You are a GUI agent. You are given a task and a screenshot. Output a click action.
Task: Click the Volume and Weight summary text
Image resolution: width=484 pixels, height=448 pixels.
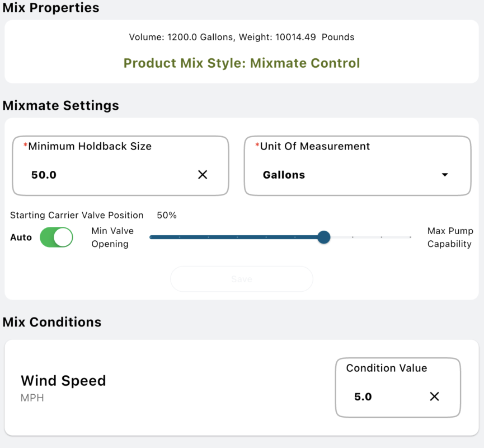(242, 37)
